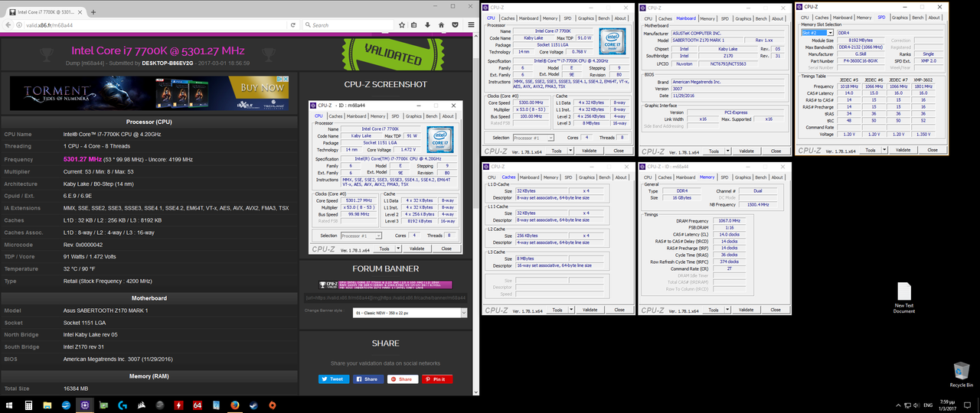Open Origin orange taskbar icon
980x413 pixels.
272,405
